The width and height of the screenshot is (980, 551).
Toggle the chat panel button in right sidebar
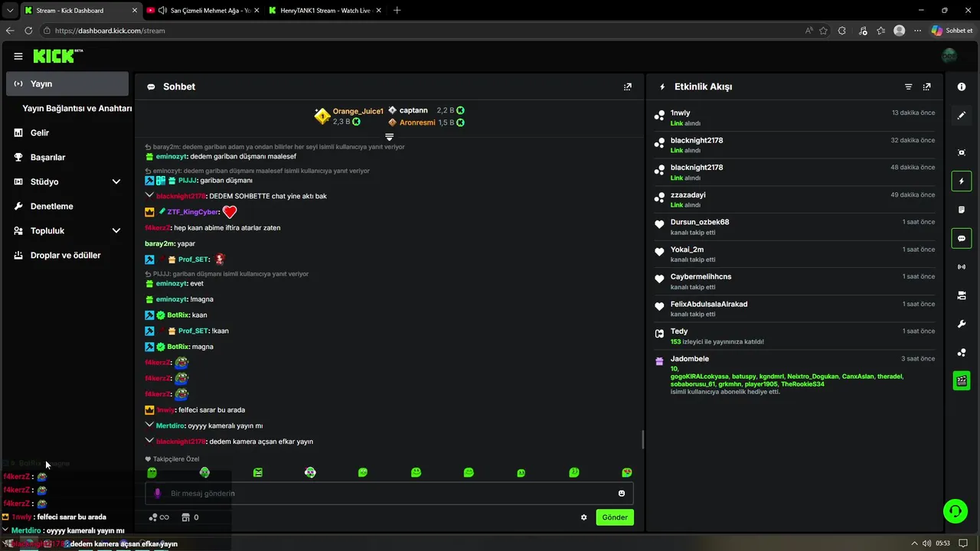962,239
